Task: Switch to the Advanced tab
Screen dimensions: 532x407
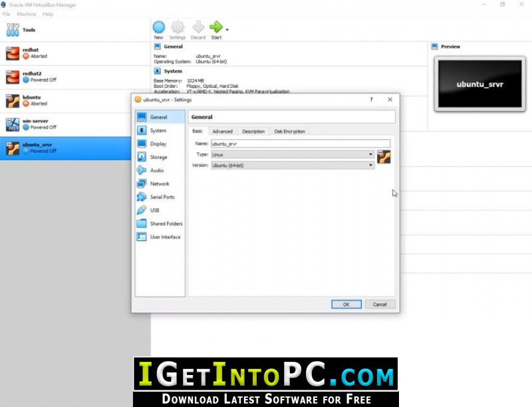Action: coord(223,132)
